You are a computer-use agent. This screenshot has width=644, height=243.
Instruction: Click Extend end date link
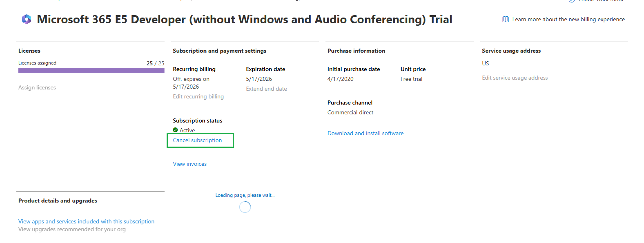[x=266, y=89]
